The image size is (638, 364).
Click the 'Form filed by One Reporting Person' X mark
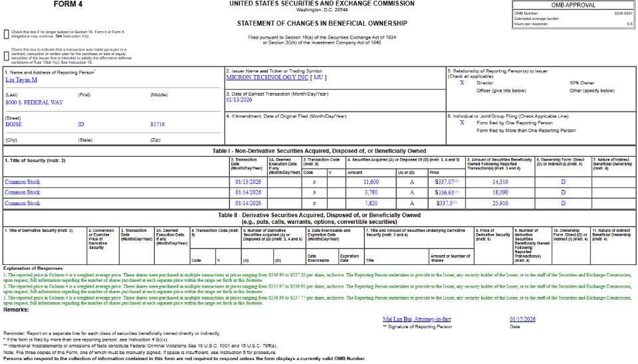pyautogui.click(x=462, y=123)
